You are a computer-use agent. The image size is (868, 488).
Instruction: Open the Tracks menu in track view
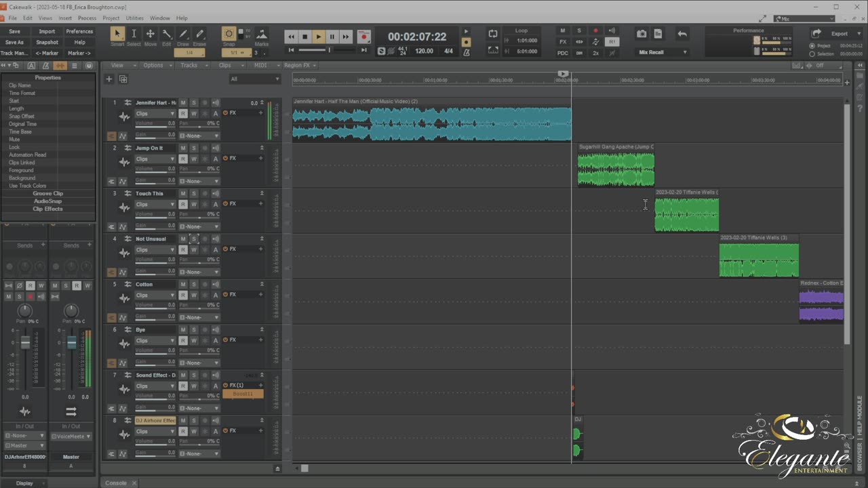192,66
